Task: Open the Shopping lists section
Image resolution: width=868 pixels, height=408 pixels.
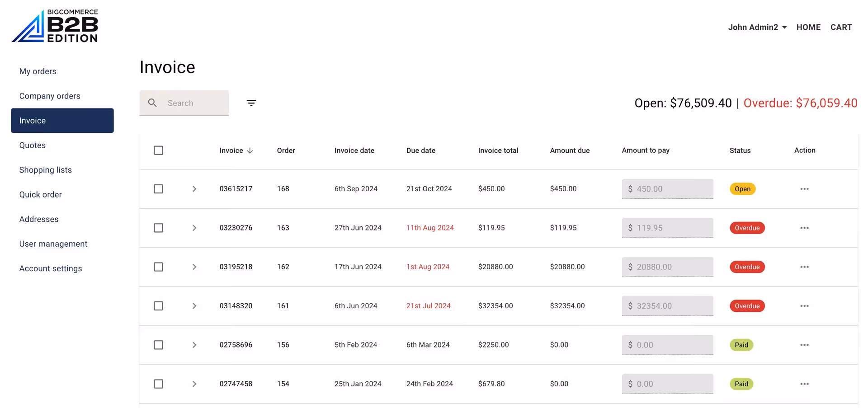Action: point(45,170)
